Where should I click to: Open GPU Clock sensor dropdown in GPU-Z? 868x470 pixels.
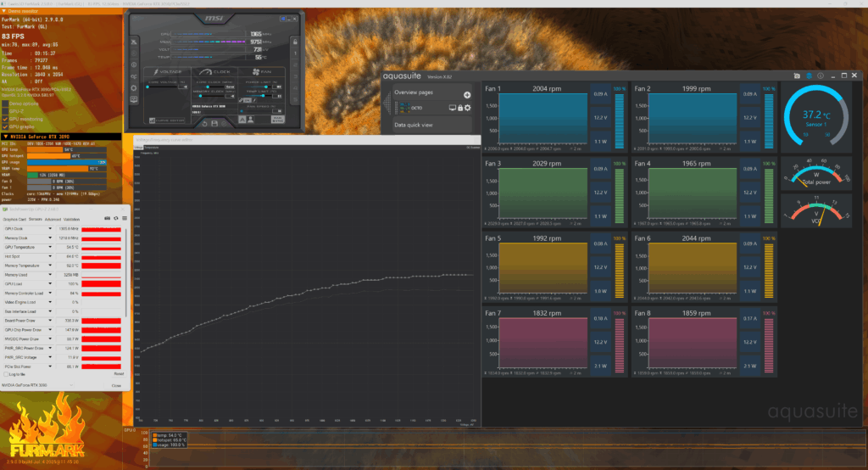coord(50,229)
